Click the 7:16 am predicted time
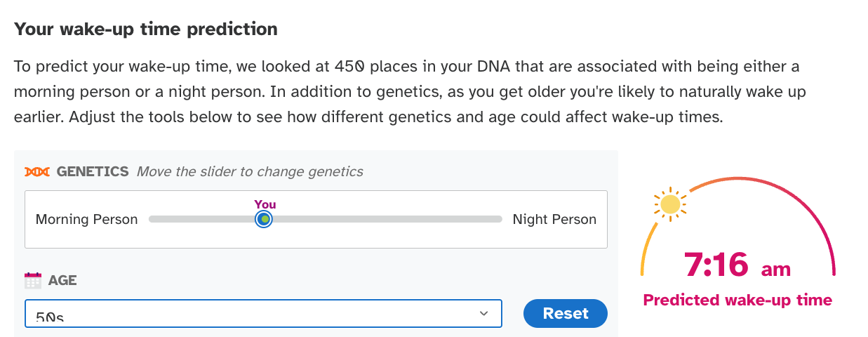The height and width of the screenshot is (337, 868). click(737, 265)
